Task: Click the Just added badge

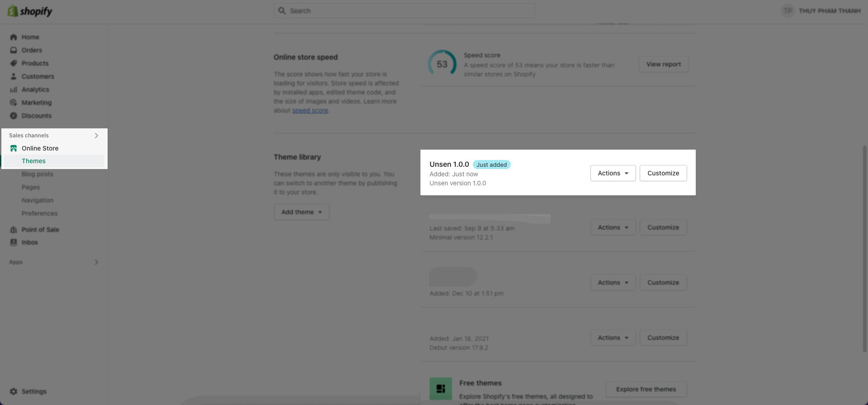Action: tap(491, 165)
